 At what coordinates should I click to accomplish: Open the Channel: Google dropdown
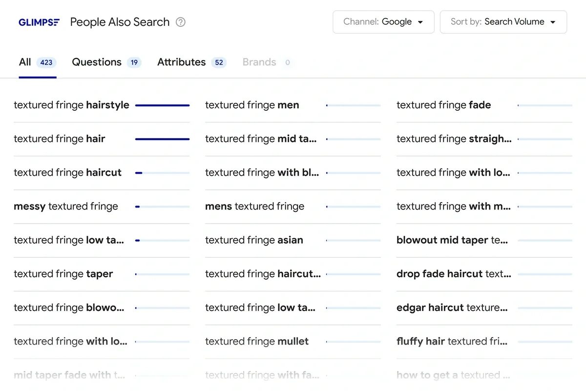coord(383,22)
